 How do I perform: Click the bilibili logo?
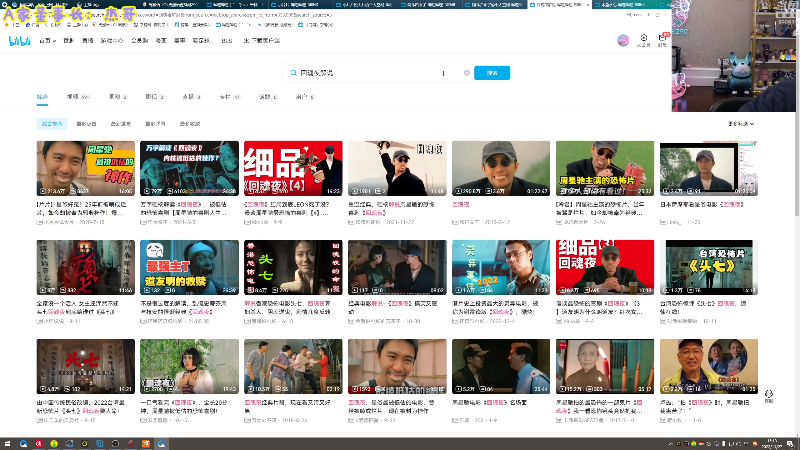19,41
